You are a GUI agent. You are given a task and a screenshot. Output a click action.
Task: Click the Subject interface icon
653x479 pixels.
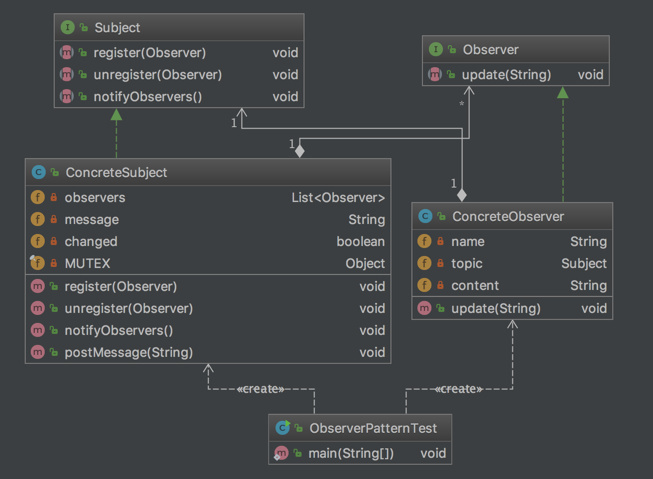pyautogui.click(x=66, y=28)
